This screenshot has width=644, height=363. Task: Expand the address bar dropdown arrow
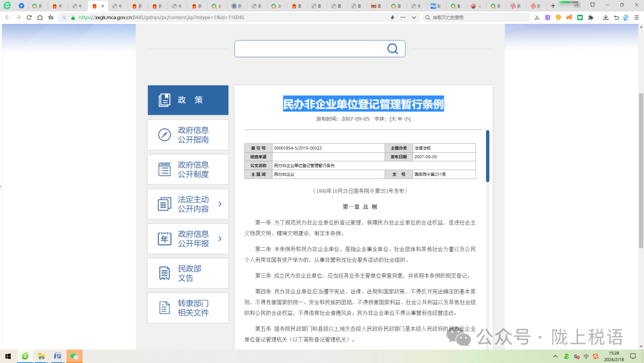tap(414, 17)
